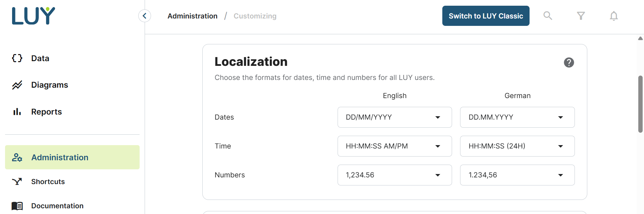Open Shortcuts from the sidebar

pyautogui.click(x=48, y=182)
